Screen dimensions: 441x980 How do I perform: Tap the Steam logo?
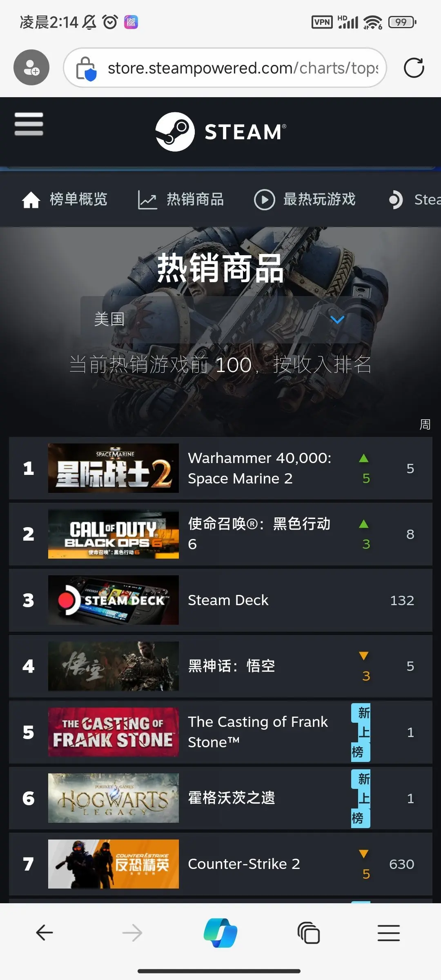pyautogui.click(x=220, y=131)
